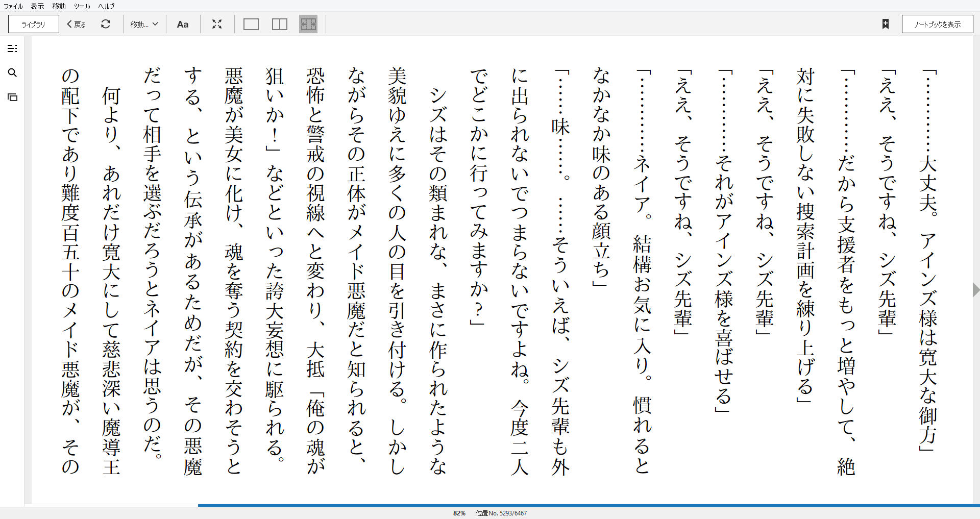Image resolution: width=980 pixels, height=519 pixels.
Task: Open the 移動 navigation dropdown
Action: pyautogui.click(x=144, y=24)
